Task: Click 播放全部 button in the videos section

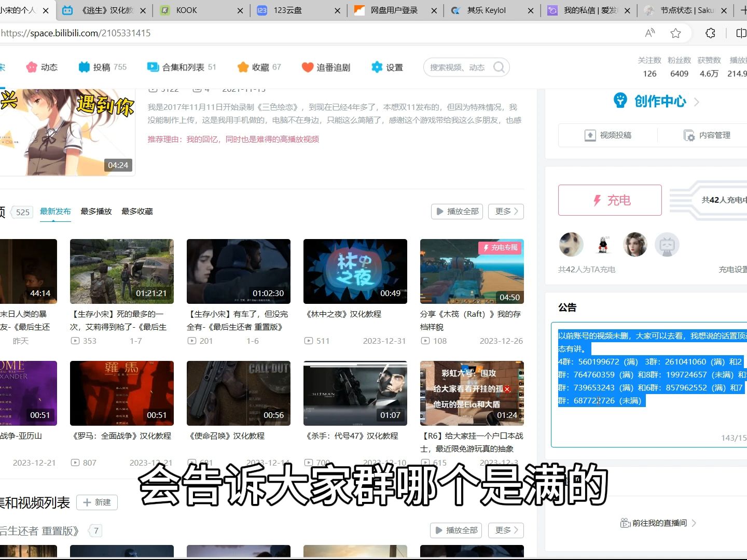Action: pyautogui.click(x=457, y=212)
